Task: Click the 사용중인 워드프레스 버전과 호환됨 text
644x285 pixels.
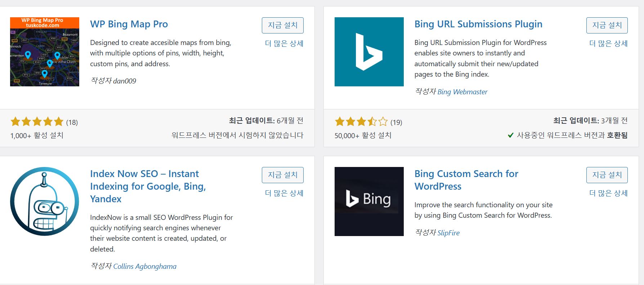Action: tap(572, 135)
